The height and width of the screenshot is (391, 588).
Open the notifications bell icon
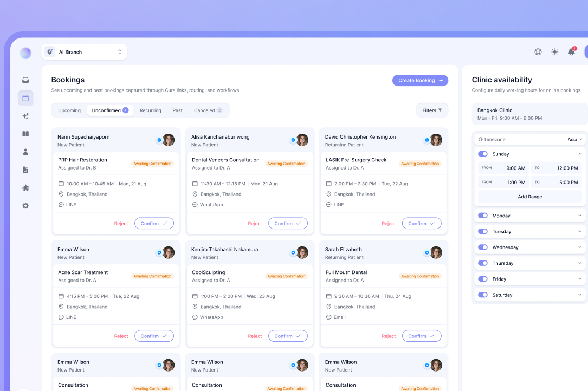click(572, 52)
